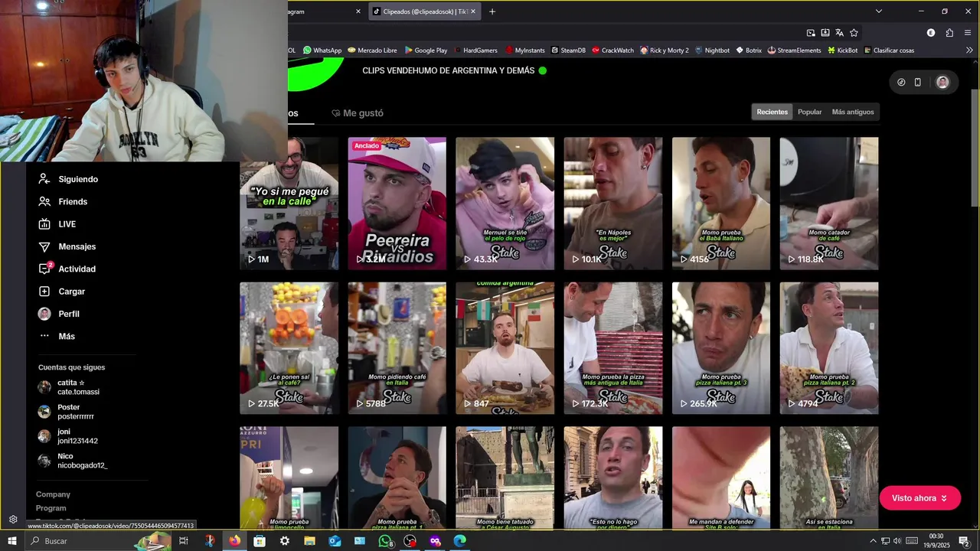The width and height of the screenshot is (980, 551).
Task: Click translate page icon in address bar
Action: (839, 33)
